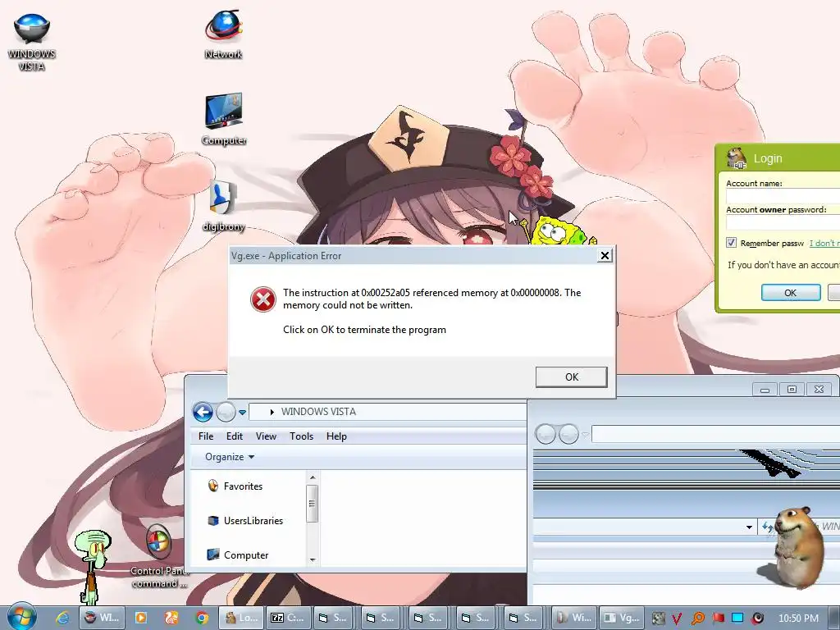Open the Tools menu in explorer
840x630 pixels.
(x=301, y=436)
